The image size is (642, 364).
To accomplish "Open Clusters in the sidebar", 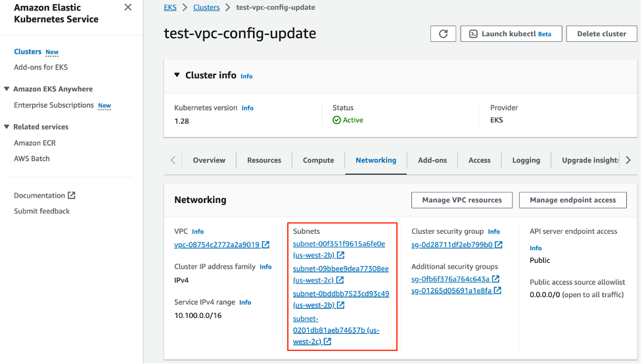I will coord(28,52).
